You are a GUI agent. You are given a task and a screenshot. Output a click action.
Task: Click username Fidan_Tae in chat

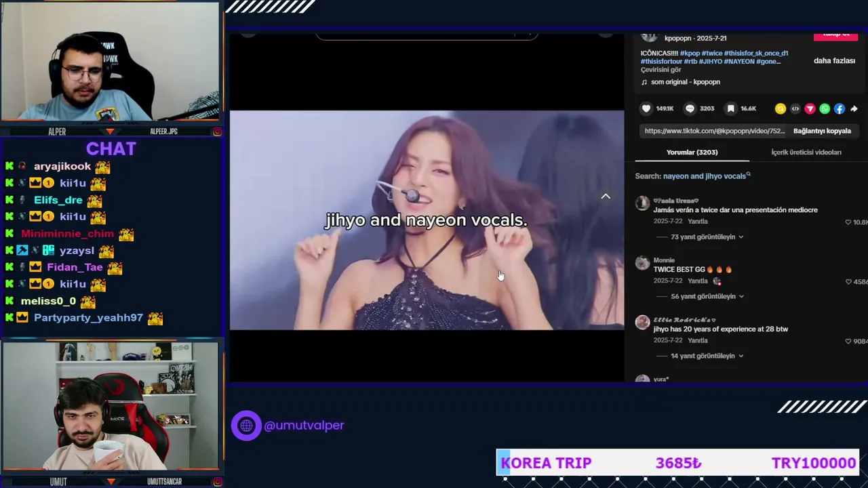75,267
